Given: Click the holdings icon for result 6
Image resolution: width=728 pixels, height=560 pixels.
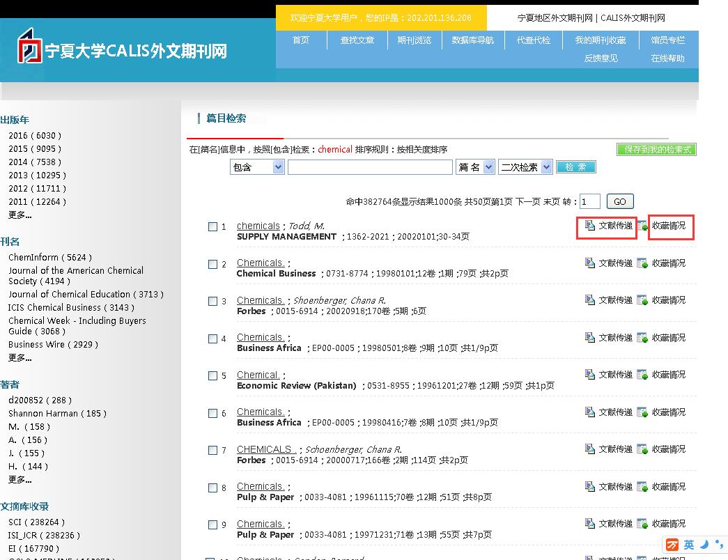Looking at the screenshot, I should 642,412.
